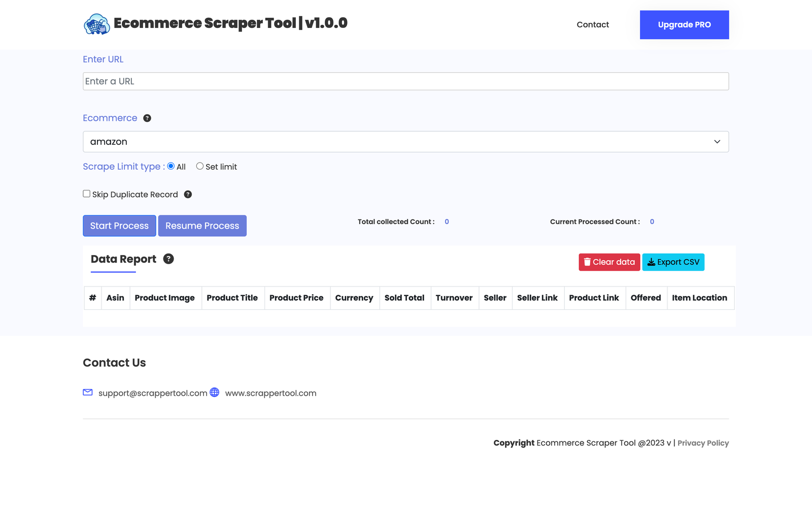Screen dimensions: 812x508
Task: Click the Resume Process button
Action: pos(202,226)
